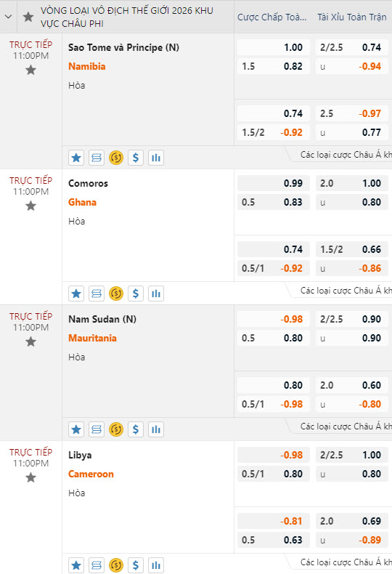392x574 pixels.
Task: Toggle favorite star for the World Cup qualifier league
Action: click(28, 17)
